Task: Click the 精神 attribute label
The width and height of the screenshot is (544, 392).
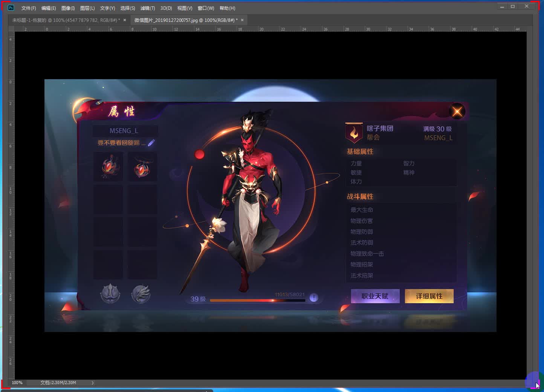Action: [x=409, y=172]
